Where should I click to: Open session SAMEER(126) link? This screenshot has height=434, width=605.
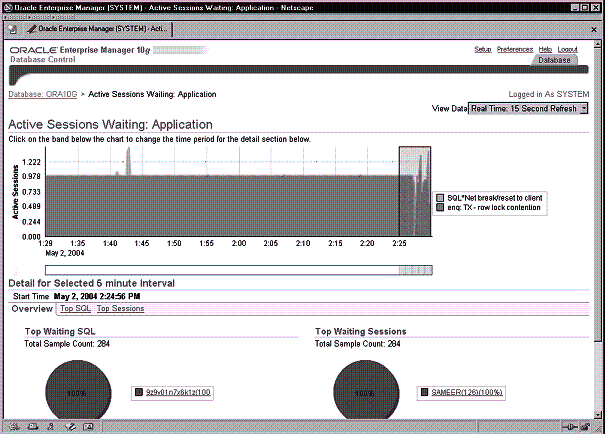tap(467, 392)
